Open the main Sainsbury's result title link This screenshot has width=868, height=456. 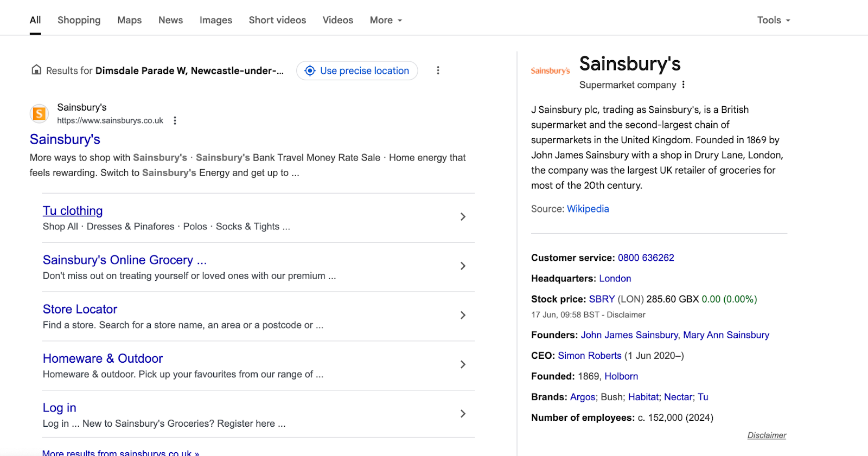tap(65, 139)
